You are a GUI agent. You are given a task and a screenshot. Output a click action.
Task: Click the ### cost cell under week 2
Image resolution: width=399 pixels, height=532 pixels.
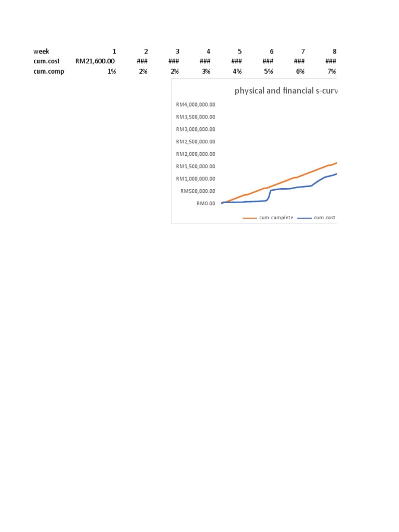142,61
